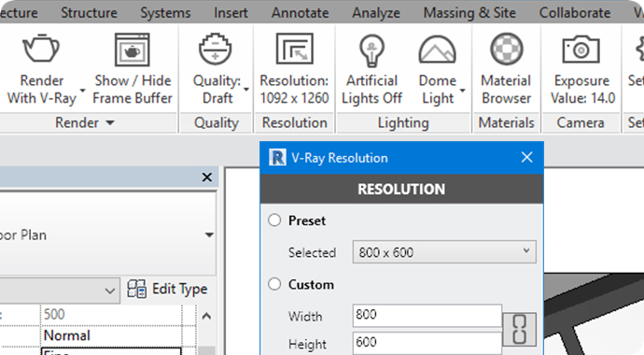This screenshot has width=644, height=355.
Task: Select the Custom radio button
Action: 274,284
